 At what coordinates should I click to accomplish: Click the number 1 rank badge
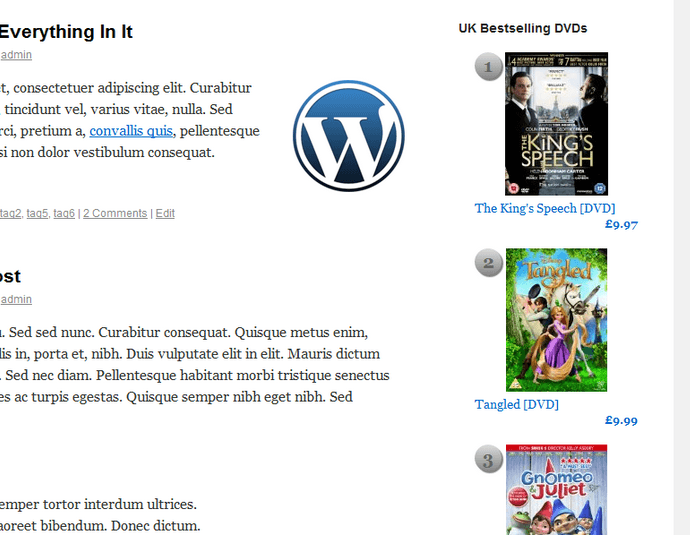coord(489,66)
